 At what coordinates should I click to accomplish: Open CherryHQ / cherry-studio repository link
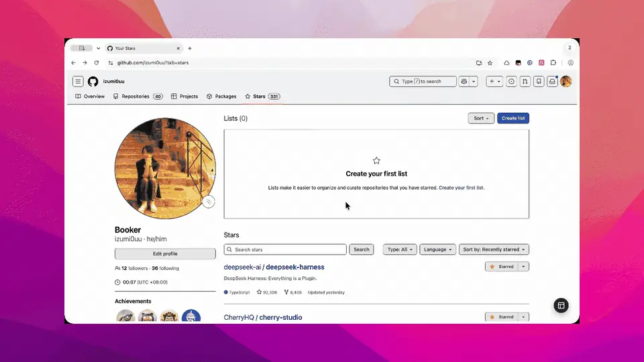(263, 317)
